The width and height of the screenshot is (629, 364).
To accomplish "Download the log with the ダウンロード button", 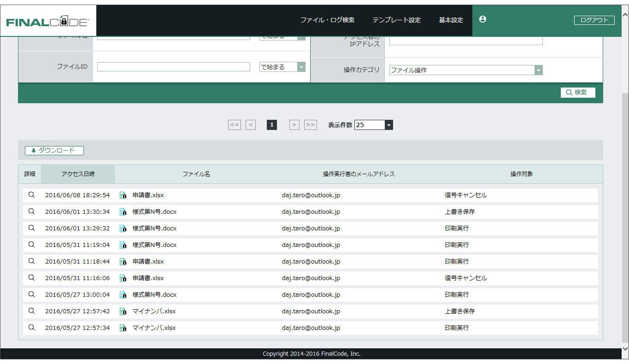I will [54, 151].
